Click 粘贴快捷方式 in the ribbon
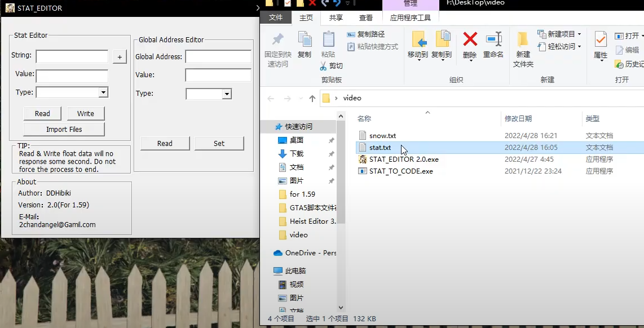The width and height of the screenshot is (644, 328). click(x=373, y=47)
